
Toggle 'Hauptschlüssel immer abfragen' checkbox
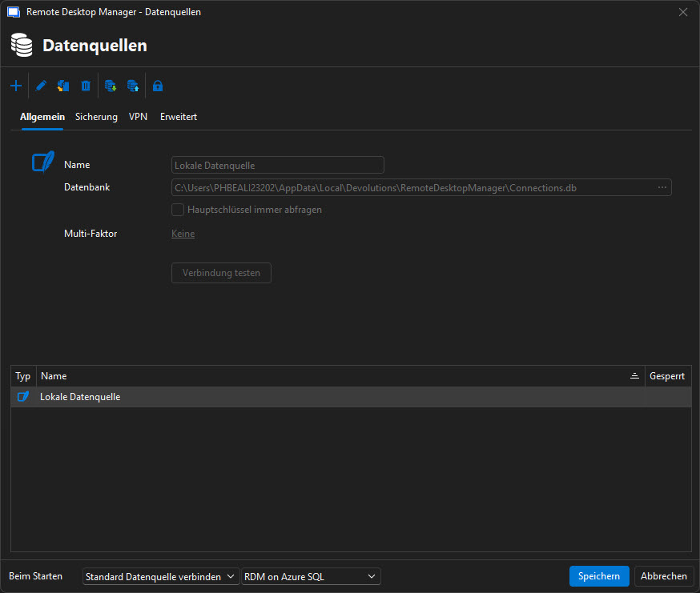click(x=178, y=210)
